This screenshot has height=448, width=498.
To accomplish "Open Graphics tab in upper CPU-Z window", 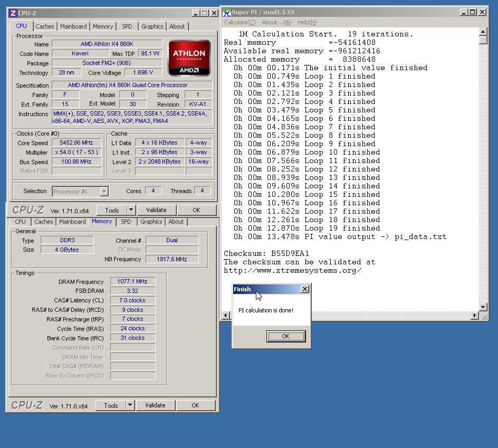I will click(152, 26).
